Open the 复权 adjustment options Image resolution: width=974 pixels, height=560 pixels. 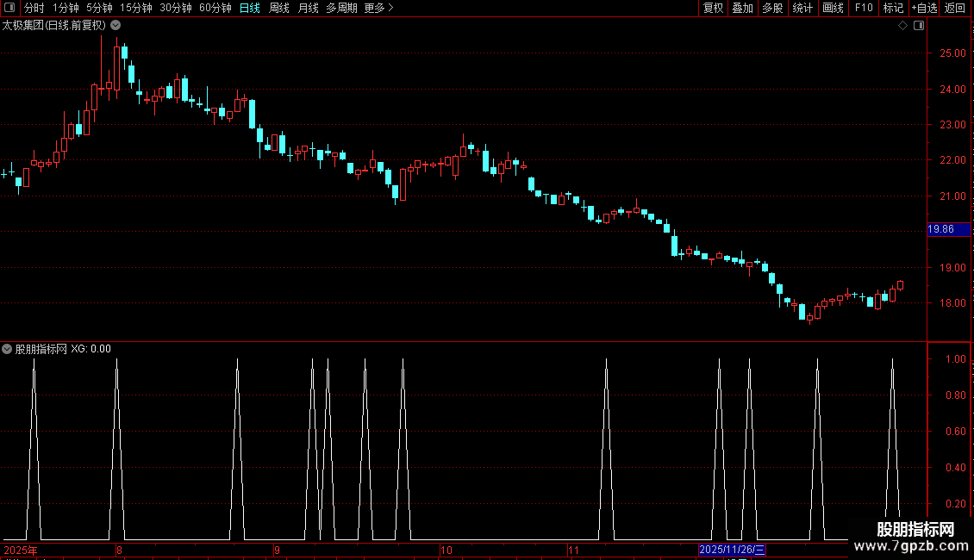(x=713, y=8)
